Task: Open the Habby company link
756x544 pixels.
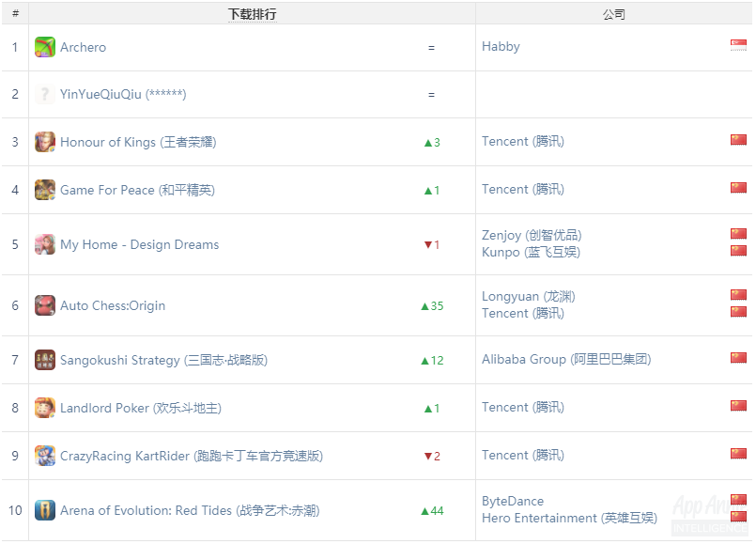Action: click(x=501, y=46)
